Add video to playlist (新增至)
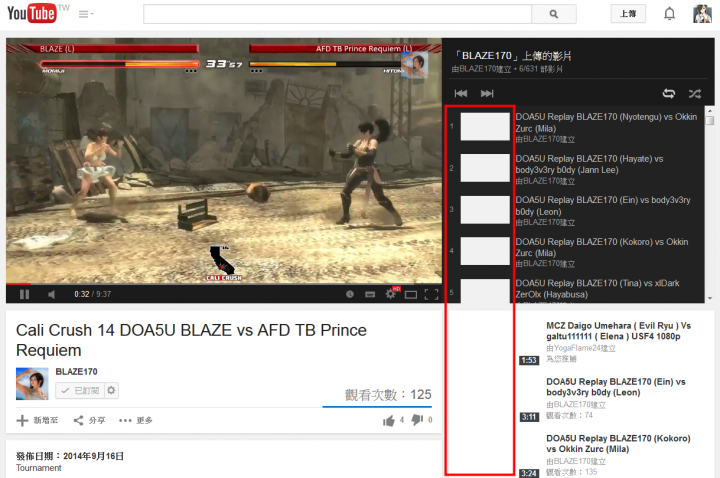The height and width of the screenshot is (478, 720). 38,420
